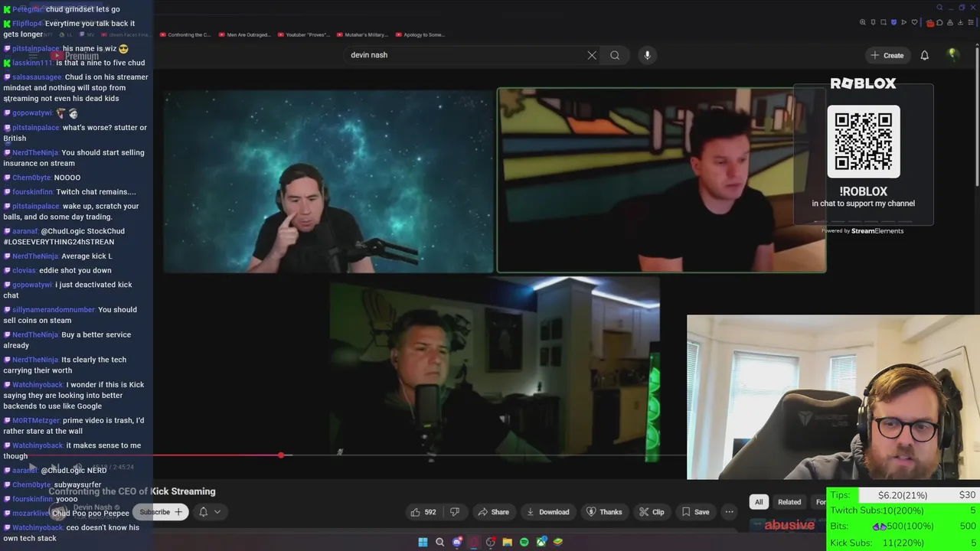Viewport: 980px width, 551px height.
Task: Open the more actions ellipsis menu
Action: point(729,512)
